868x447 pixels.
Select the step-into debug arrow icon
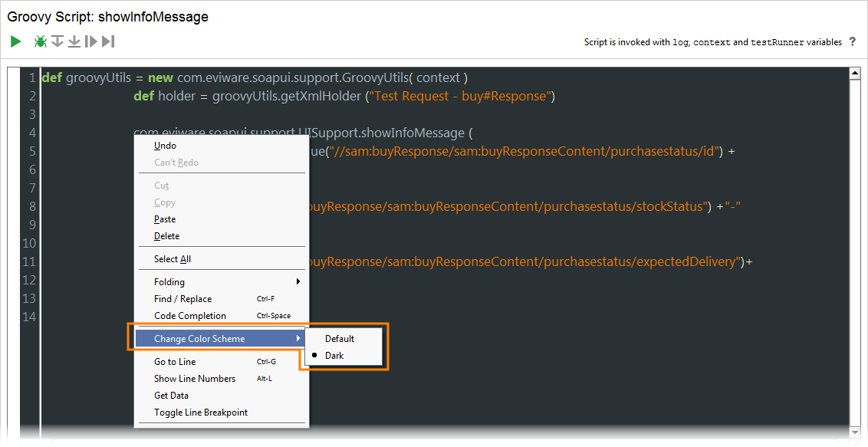(x=74, y=41)
